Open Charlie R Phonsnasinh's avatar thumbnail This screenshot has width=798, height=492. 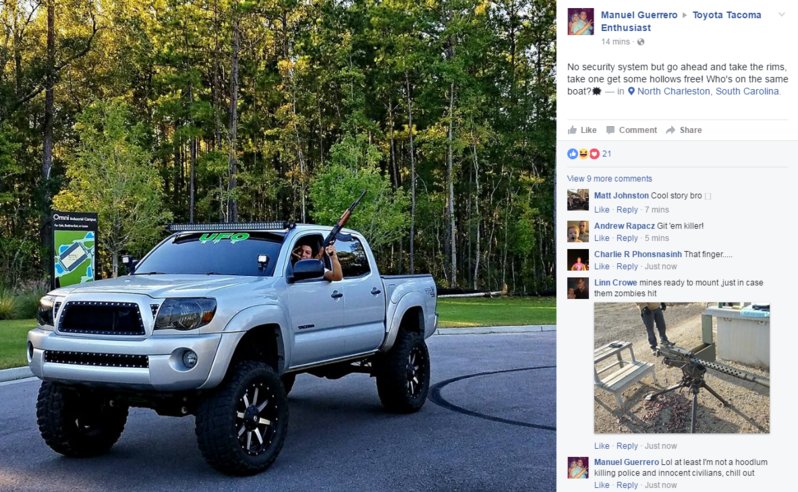(578, 259)
